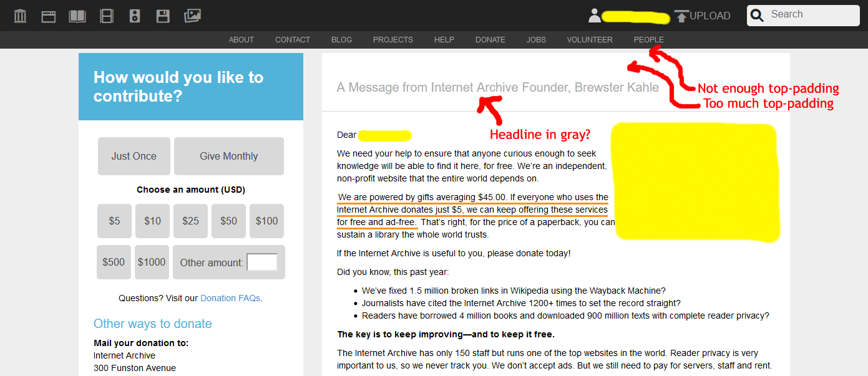Open the Donation FAQs link
This screenshot has width=868, height=376.
(230, 299)
